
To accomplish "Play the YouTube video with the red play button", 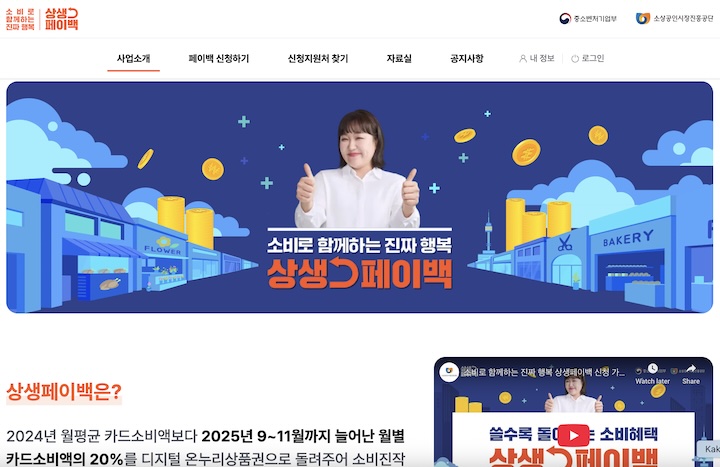I will (x=574, y=435).
